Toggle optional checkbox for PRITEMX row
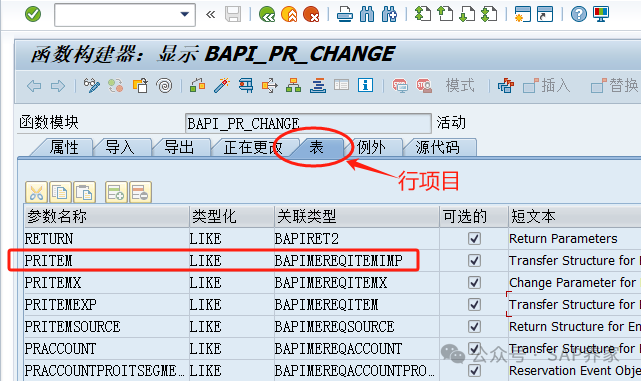The width and height of the screenshot is (641, 381). [x=474, y=282]
